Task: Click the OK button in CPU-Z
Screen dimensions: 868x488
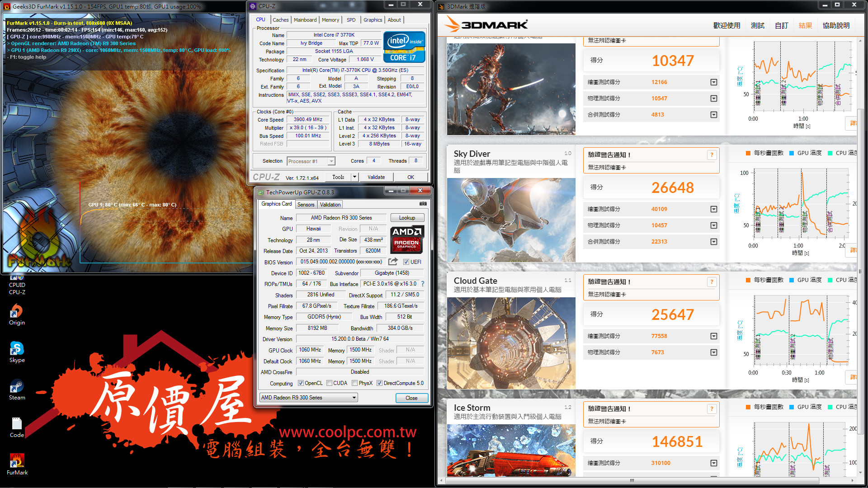Action: point(410,177)
